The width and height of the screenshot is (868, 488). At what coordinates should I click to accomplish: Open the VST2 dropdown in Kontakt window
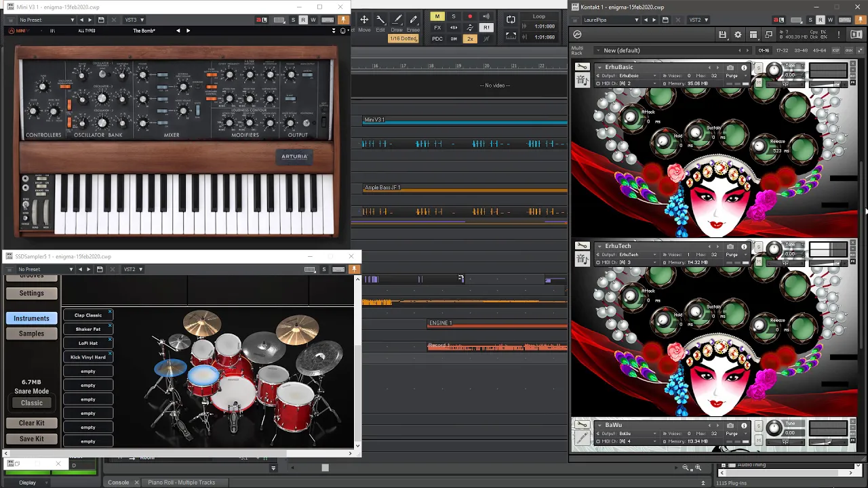698,20
